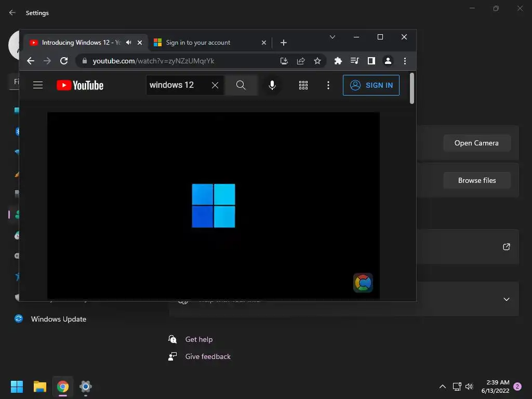Screen dimensions: 532x399
Task: Open Chrome profile avatar
Action: [x=388, y=61]
